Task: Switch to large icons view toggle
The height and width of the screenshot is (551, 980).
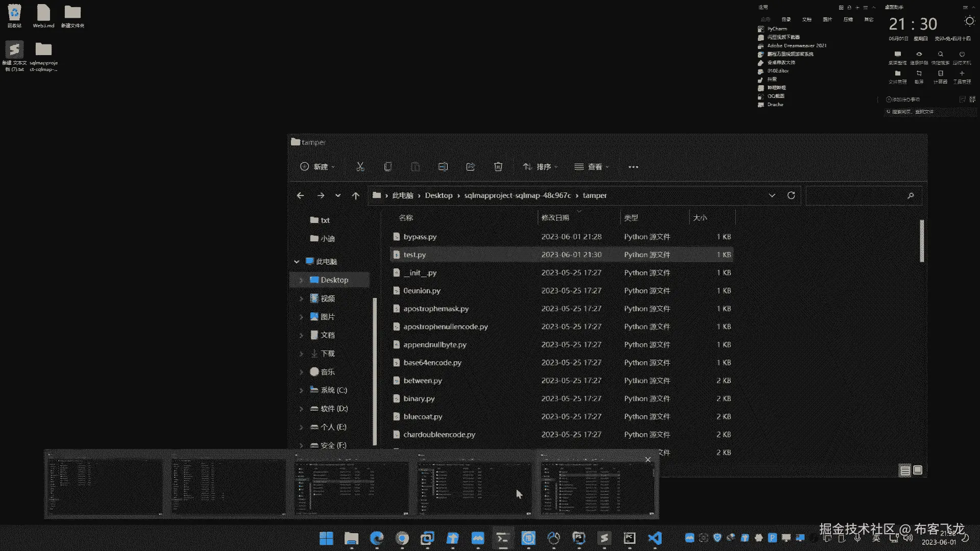Action: [918, 470]
